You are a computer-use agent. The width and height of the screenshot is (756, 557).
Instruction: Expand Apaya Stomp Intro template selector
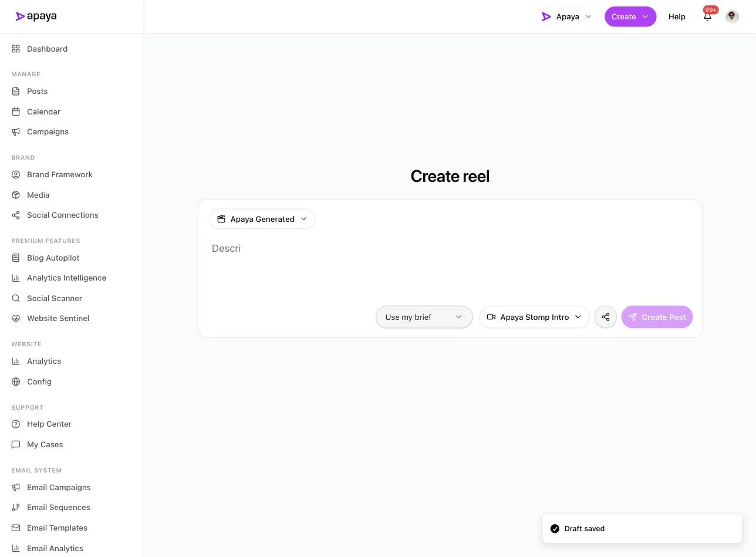pos(534,317)
